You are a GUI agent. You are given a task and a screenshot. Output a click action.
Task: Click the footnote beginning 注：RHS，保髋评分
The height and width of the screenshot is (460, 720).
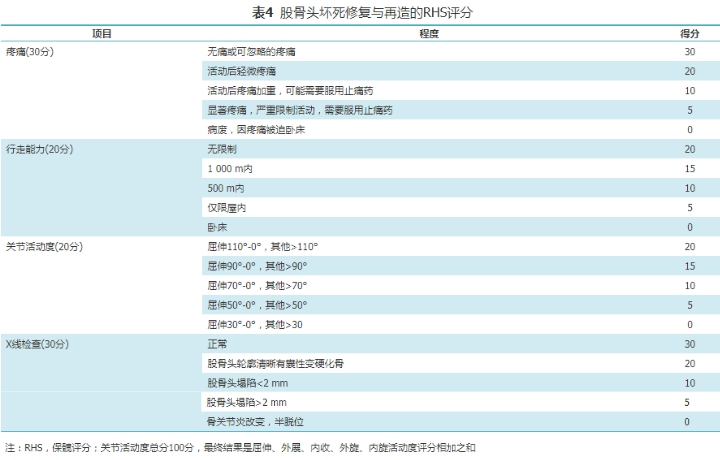[x=241, y=448]
